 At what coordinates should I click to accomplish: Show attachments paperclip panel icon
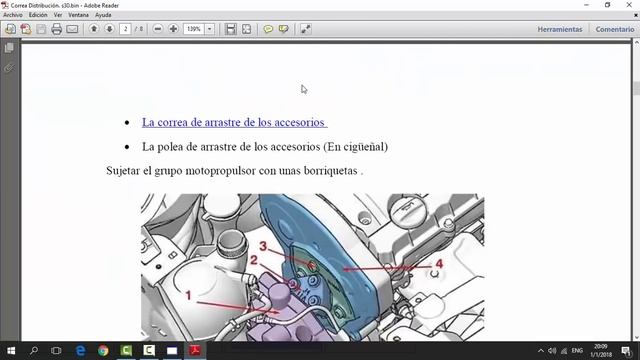pyautogui.click(x=9, y=67)
